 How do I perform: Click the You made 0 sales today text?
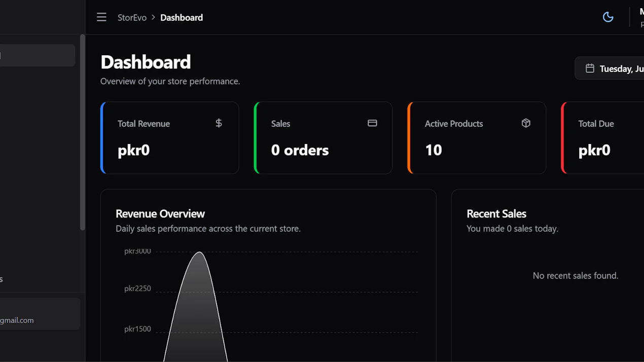512,229
